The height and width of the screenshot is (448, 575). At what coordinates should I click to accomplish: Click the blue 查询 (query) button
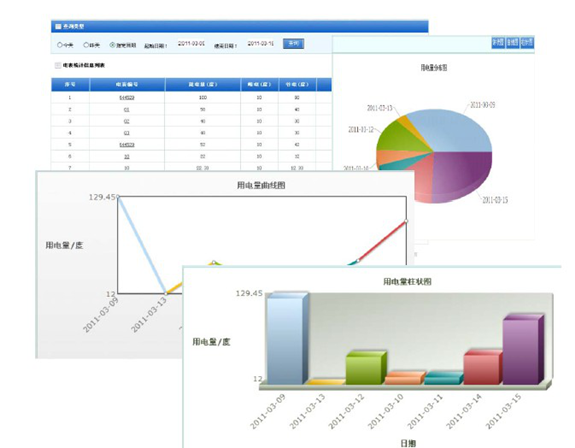[x=293, y=44]
